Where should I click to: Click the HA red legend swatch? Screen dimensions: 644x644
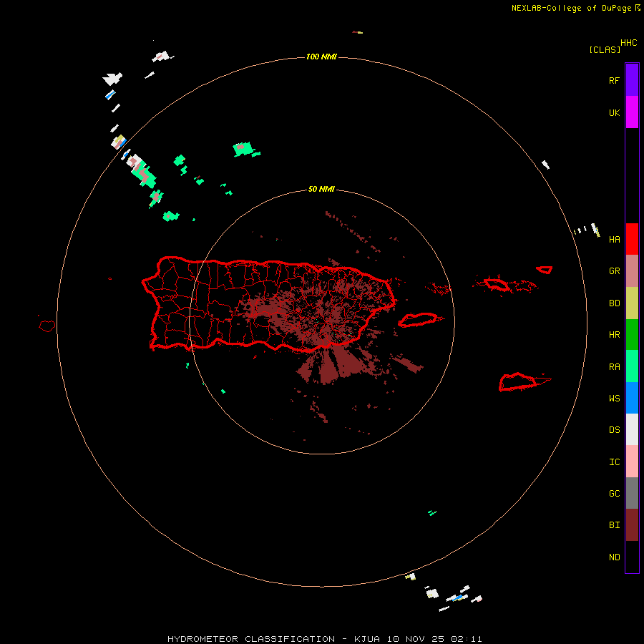click(x=632, y=239)
